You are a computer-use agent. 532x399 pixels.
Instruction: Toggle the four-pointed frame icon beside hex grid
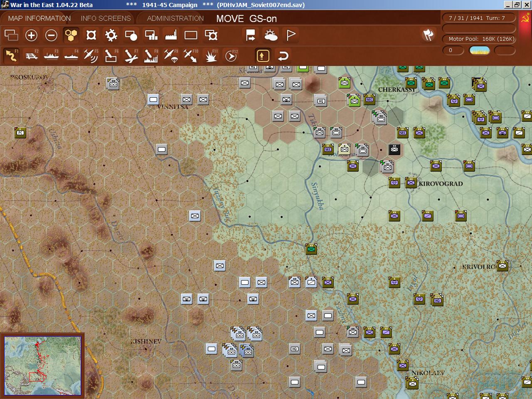(x=91, y=35)
